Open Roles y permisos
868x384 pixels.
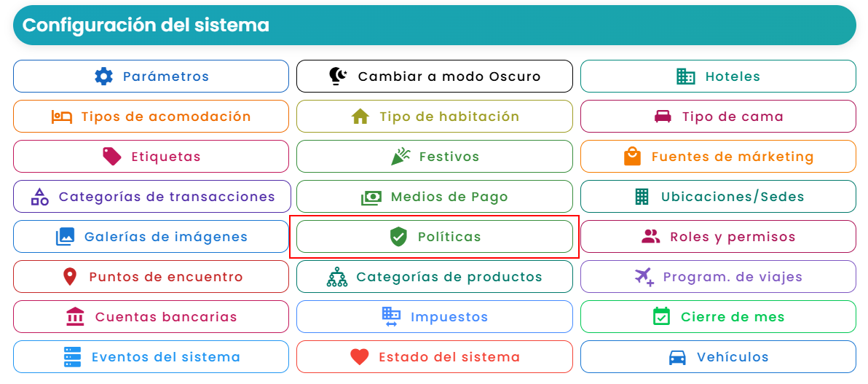718,237
